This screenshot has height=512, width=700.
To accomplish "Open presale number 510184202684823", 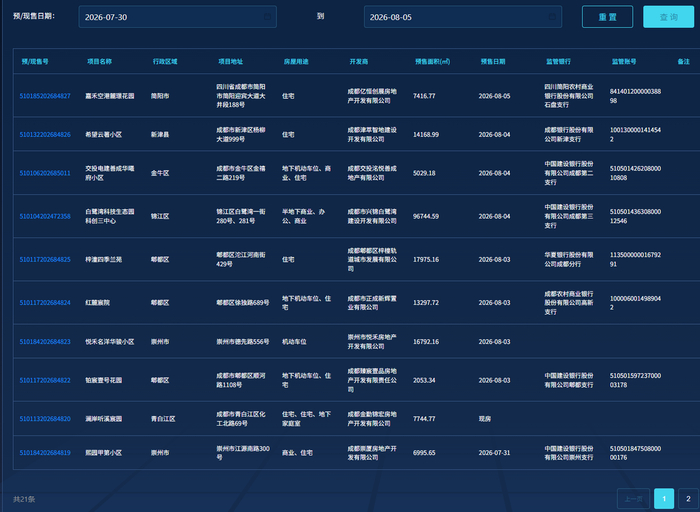I will [x=45, y=342].
